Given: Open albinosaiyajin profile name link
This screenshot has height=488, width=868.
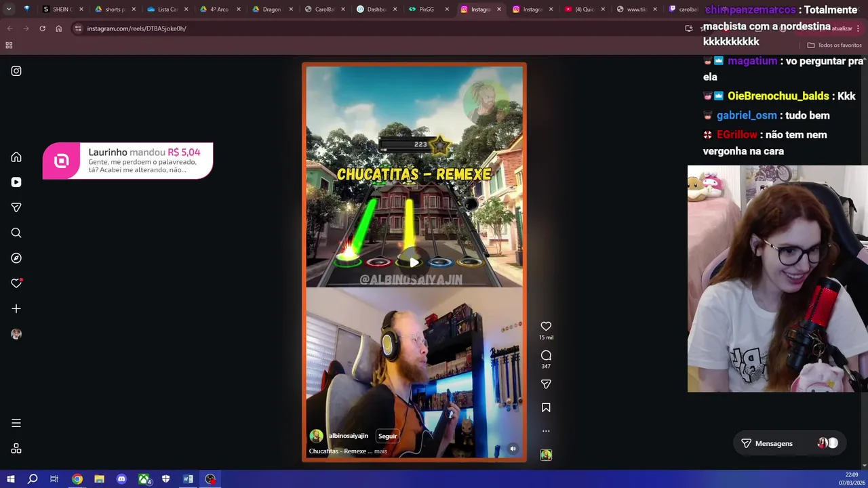Looking at the screenshot, I should tap(349, 436).
